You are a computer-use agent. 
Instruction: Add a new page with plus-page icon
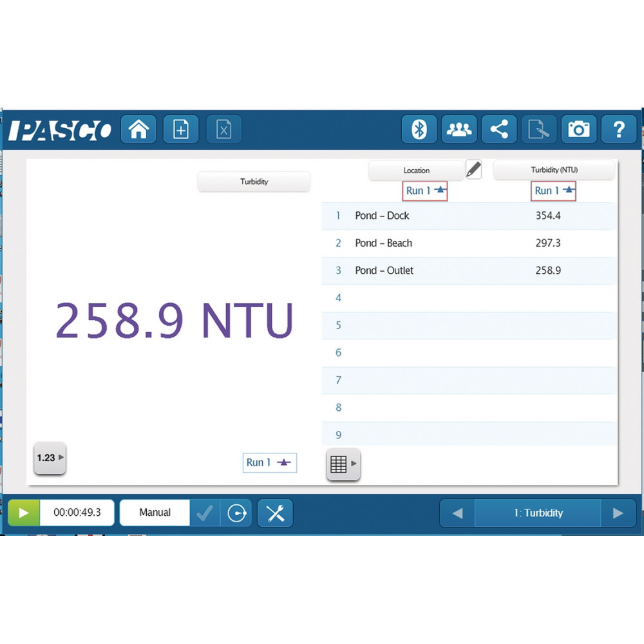pyautogui.click(x=181, y=129)
